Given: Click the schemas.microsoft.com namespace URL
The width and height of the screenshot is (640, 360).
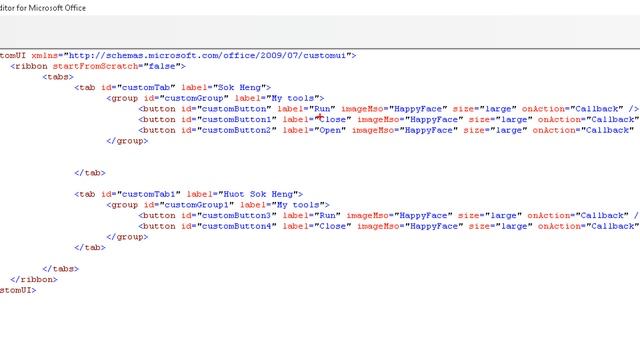Looking at the screenshot, I should (x=208, y=56).
